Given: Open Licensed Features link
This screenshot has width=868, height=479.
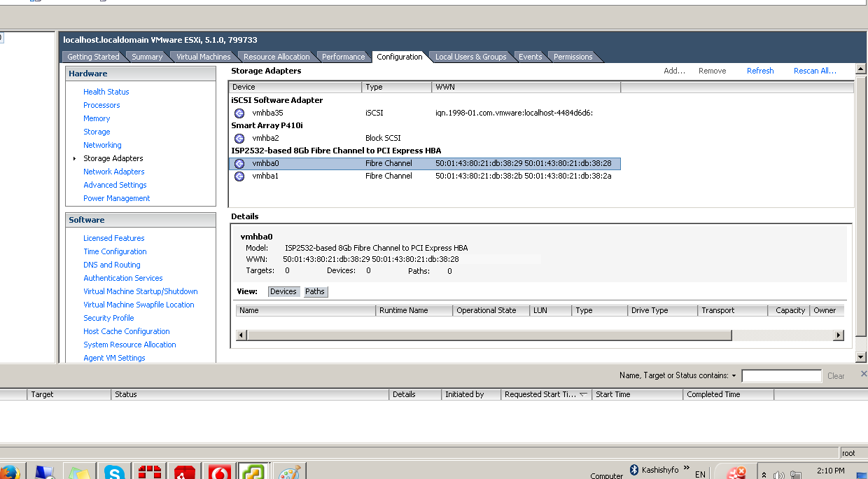Looking at the screenshot, I should (113, 238).
